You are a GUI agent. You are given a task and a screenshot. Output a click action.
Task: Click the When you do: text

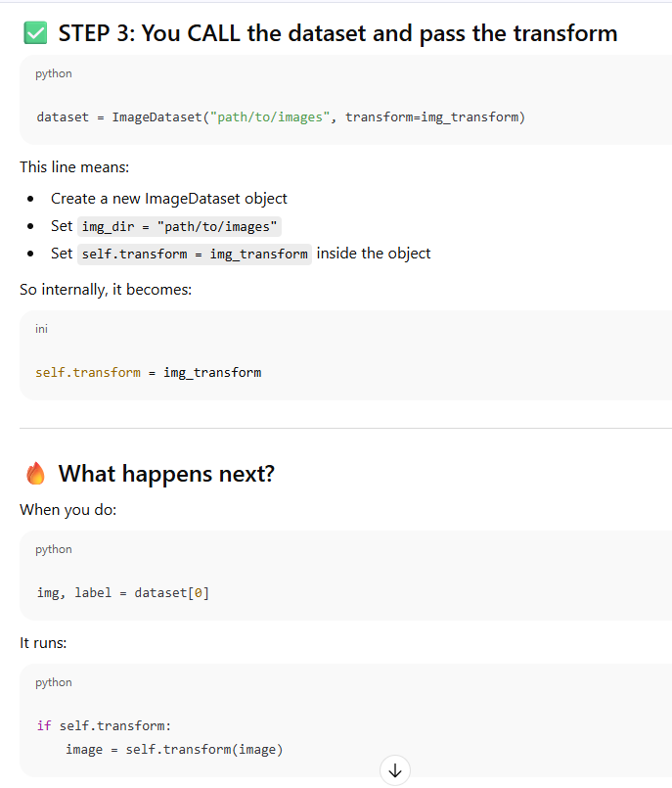tap(67, 509)
